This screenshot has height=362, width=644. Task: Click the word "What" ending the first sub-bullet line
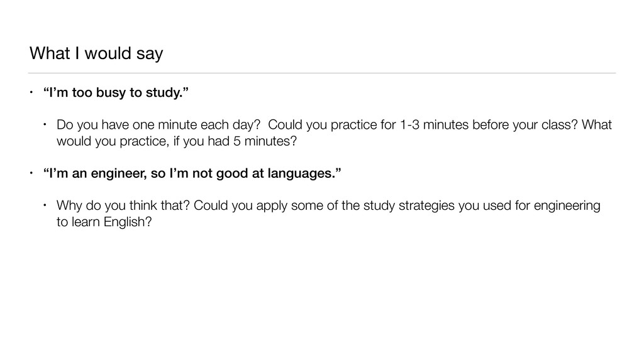click(x=596, y=125)
